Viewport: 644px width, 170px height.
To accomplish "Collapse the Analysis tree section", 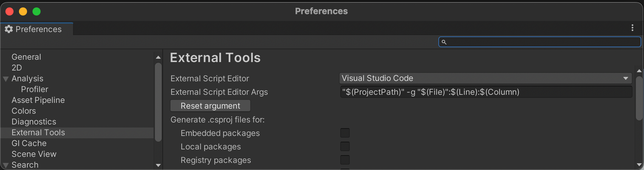I will (6, 79).
